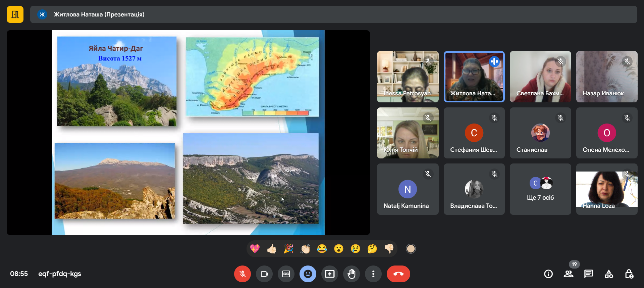Open host controls lock icon
644x288 pixels.
629,274
